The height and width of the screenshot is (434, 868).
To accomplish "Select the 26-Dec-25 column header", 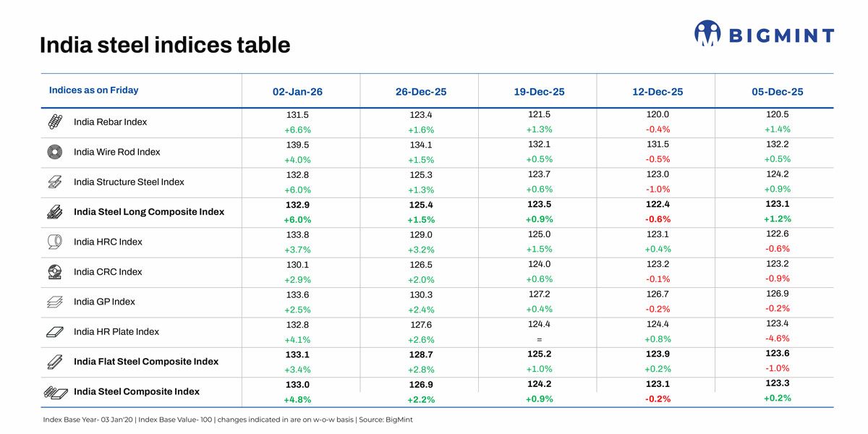I will coord(421,92).
